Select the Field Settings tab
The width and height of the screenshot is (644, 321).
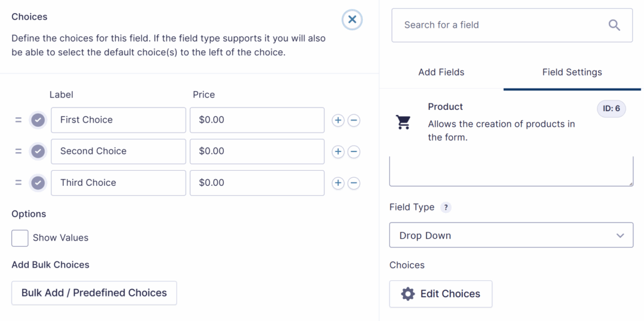[572, 72]
